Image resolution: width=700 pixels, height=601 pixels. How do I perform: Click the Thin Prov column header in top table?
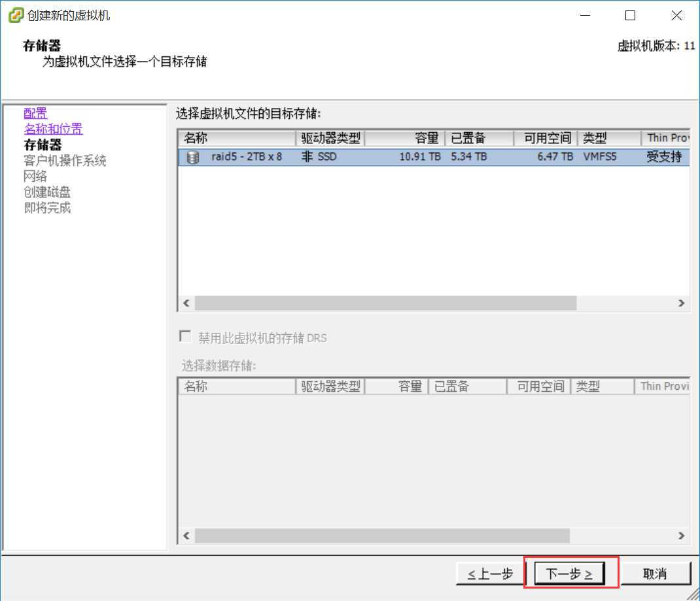666,138
